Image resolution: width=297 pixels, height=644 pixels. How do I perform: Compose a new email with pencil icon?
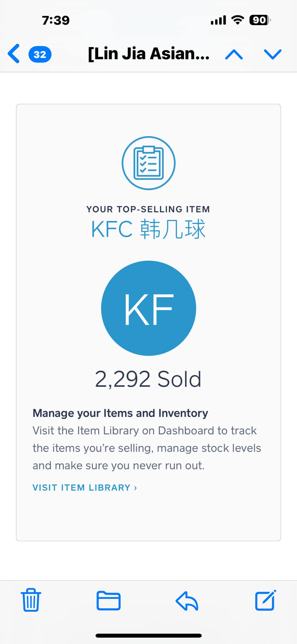point(266,600)
